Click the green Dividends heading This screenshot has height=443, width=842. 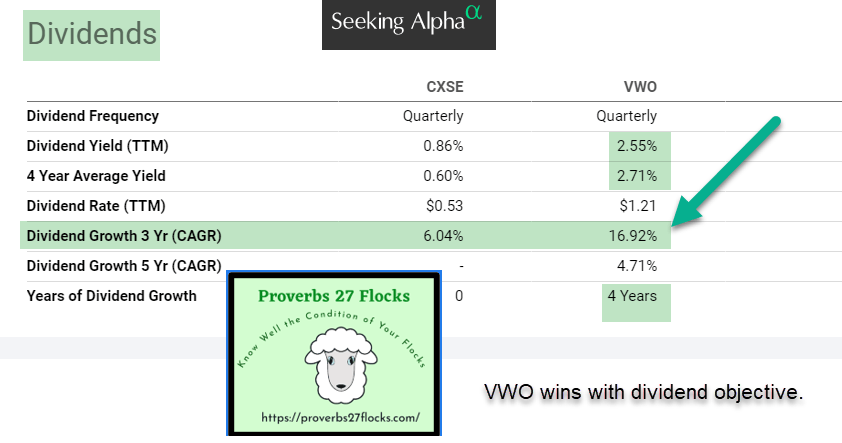[x=92, y=34]
